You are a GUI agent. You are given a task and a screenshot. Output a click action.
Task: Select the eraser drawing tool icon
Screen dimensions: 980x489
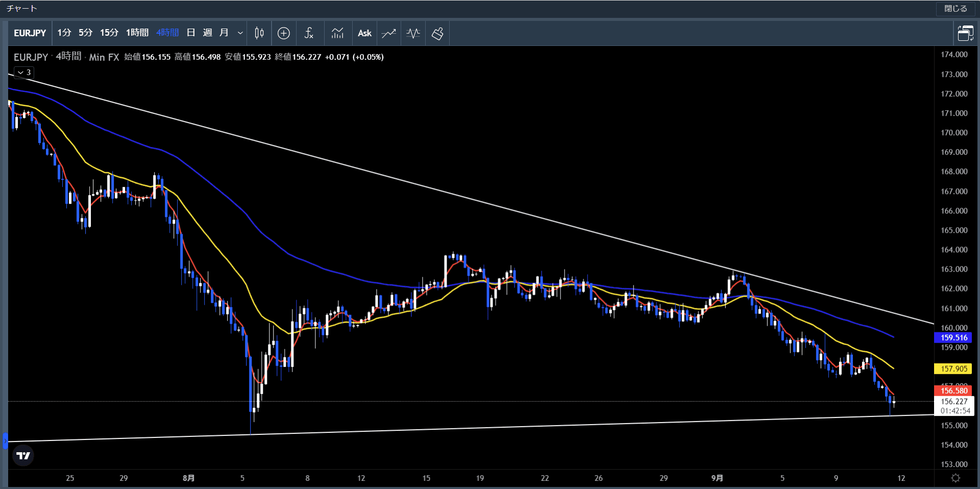point(437,33)
